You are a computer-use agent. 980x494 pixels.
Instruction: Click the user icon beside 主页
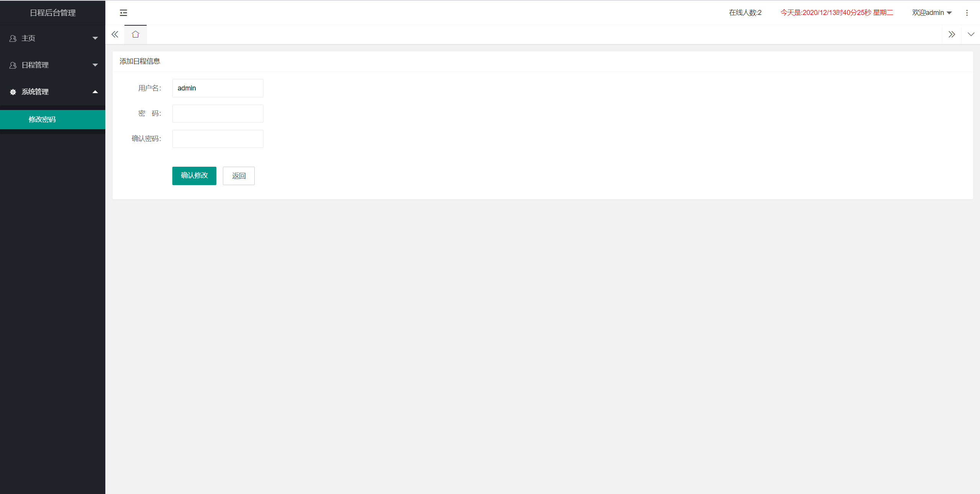pos(13,38)
